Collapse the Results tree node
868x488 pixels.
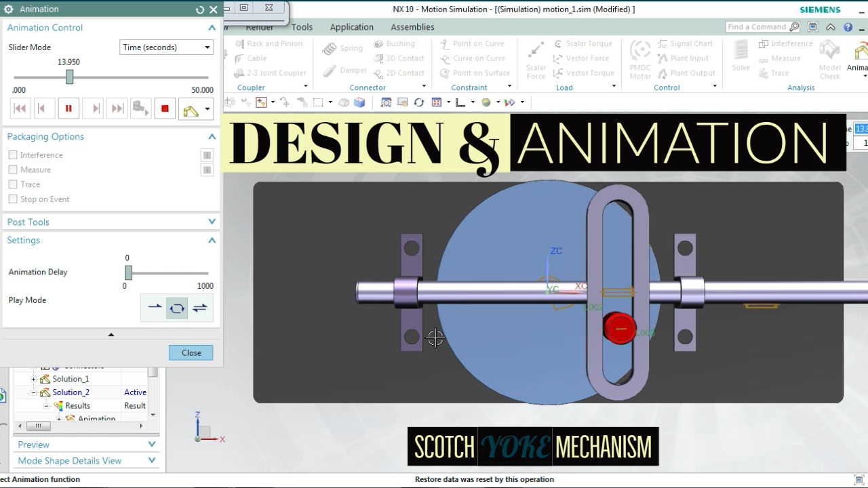tap(46, 406)
